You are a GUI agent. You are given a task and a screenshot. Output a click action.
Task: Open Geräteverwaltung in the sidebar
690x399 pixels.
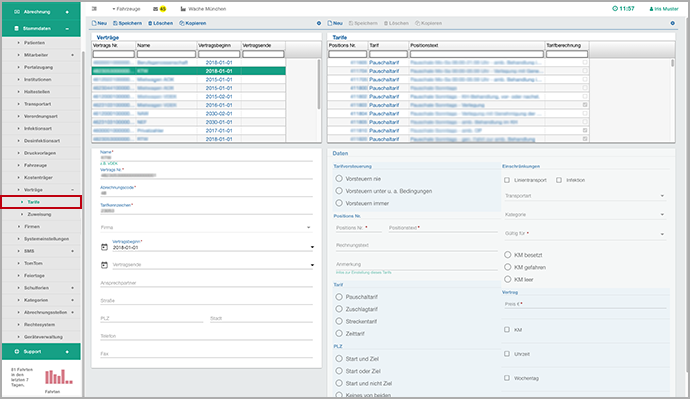pos(43,337)
